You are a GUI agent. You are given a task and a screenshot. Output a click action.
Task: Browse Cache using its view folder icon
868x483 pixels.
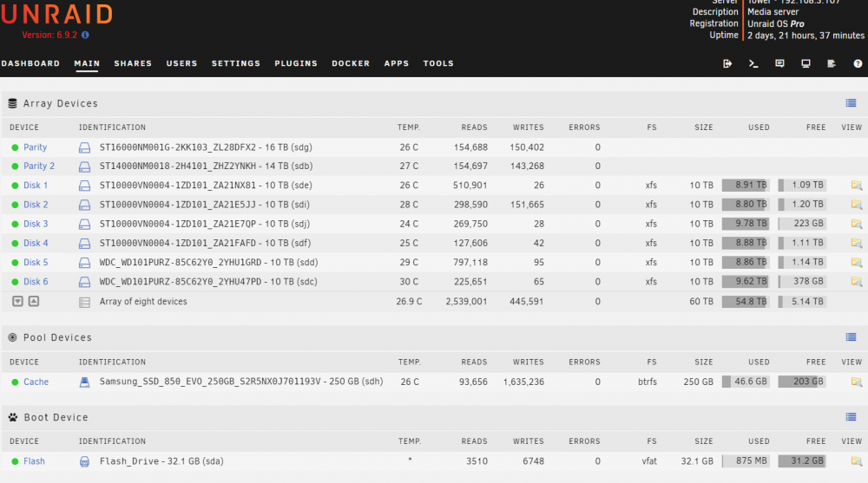[857, 382]
